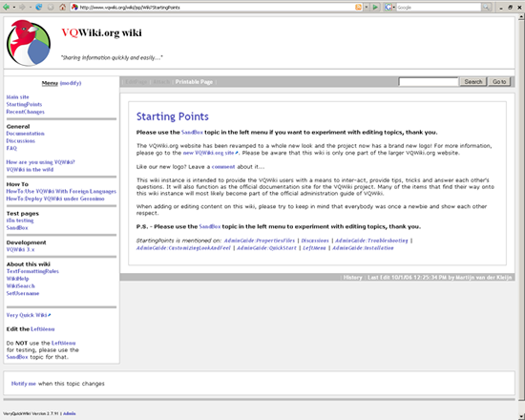Screen dimensions: 525x420
Task: Click the VQWiki bird logo
Action: point(29,43)
